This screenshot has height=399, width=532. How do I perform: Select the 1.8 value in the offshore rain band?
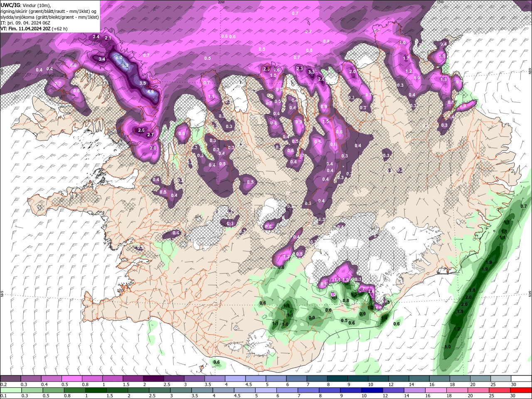[x=472, y=290]
